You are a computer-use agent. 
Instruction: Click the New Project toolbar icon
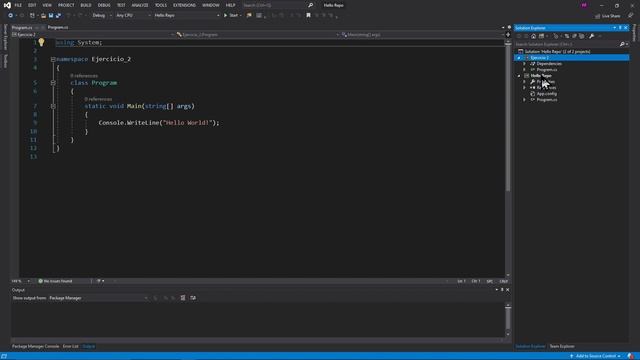pyautogui.click(x=32, y=16)
